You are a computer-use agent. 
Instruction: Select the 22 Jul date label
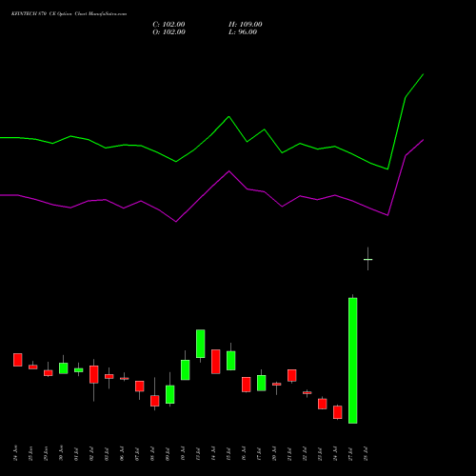click(305, 454)
